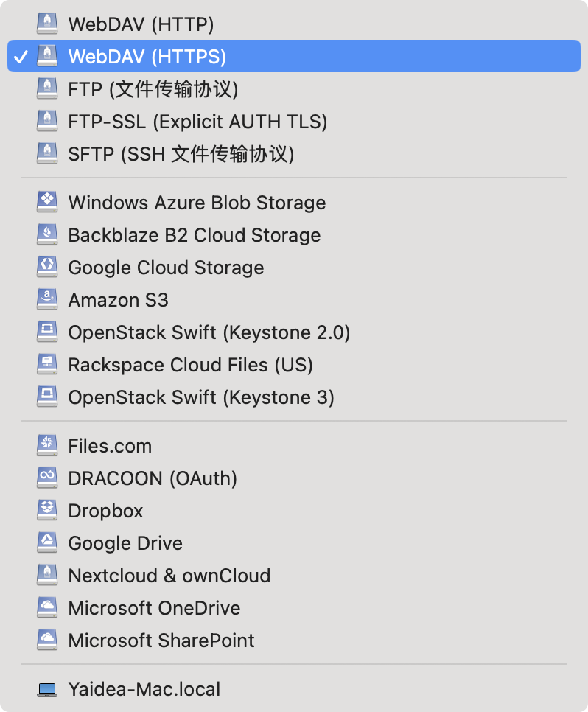Select OpenStack Swift (Keystone 2.0)
The height and width of the screenshot is (712, 588).
209,332
